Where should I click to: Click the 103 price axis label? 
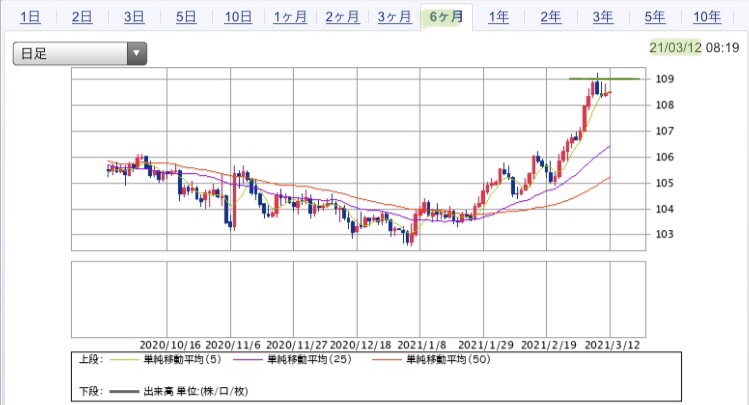click(664, 234)
